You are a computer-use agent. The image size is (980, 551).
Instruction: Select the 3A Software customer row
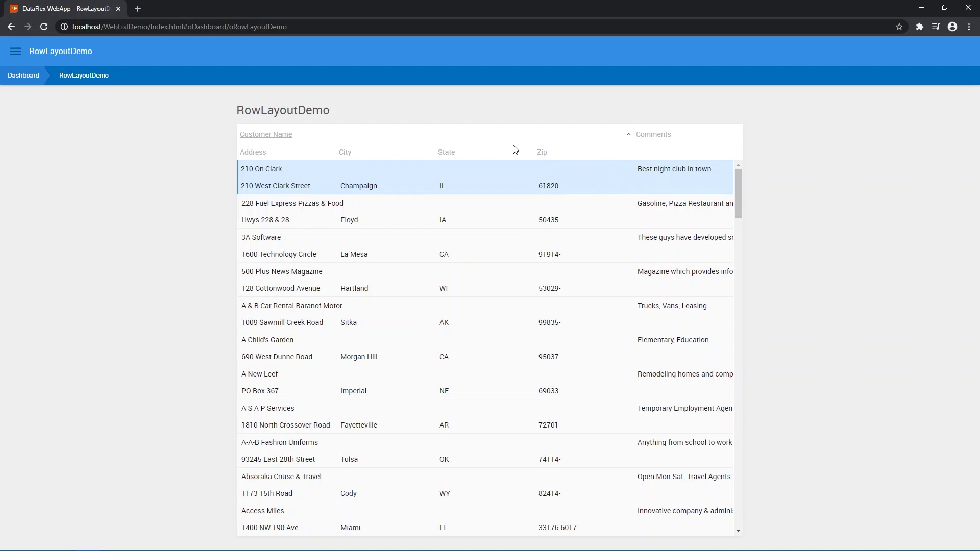[261, 237]
